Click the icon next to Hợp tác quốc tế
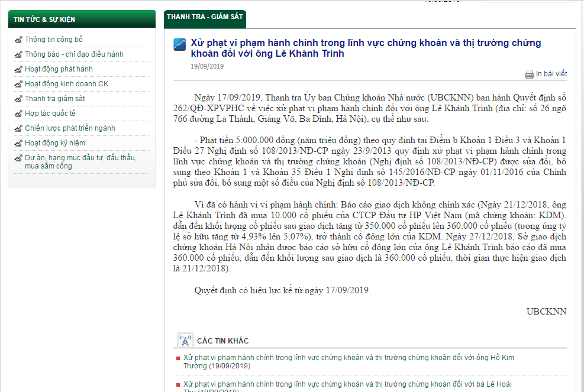This screenshot has width=584, height=392. click(18, 114)
